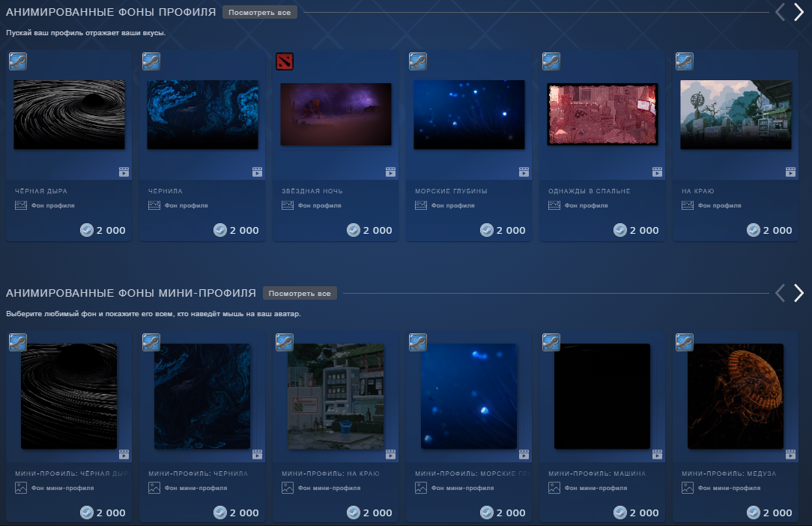Click the МИНИ-ПРОФИЛЬ: МАШИНА title text
This screenshot has width=812, height=526.
click(x=597, y=474)
